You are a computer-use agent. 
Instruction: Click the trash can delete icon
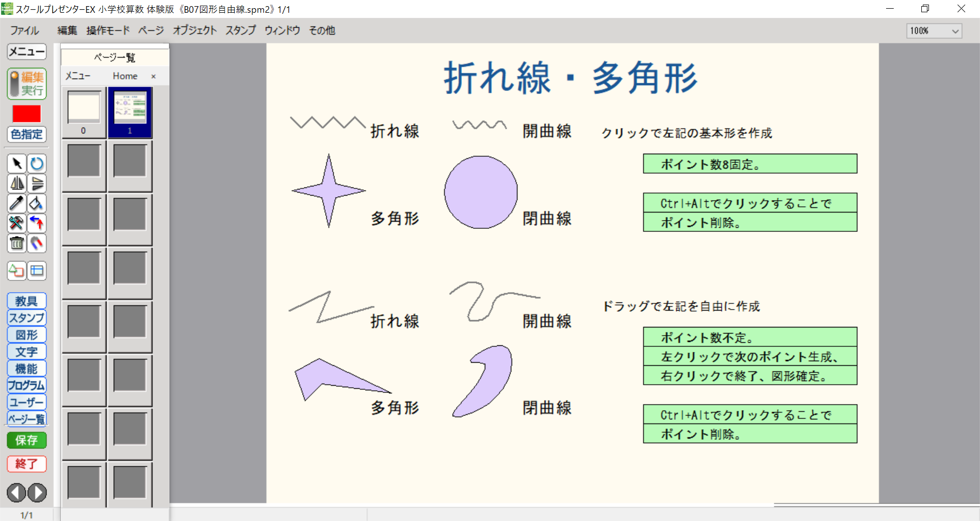point(17,243)
